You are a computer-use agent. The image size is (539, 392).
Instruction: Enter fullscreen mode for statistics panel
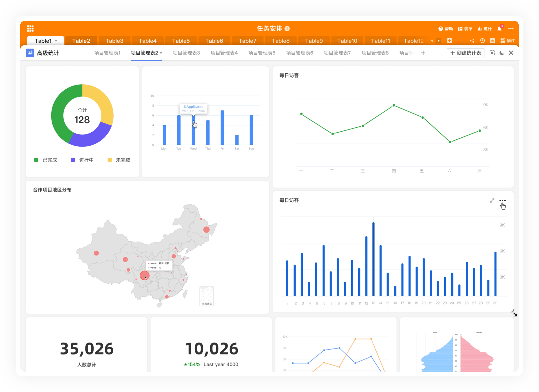pyautogui.click(x=492, y=53)
